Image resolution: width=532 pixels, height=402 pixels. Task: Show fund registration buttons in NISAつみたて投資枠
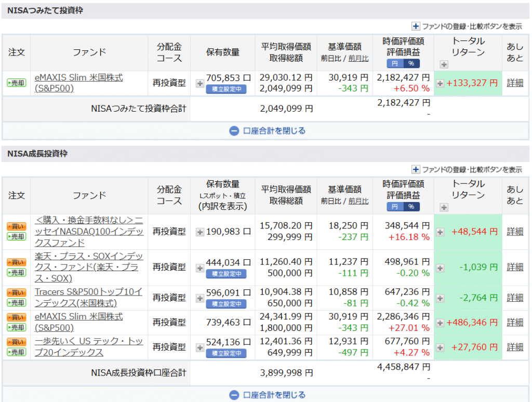coord(467,26)
